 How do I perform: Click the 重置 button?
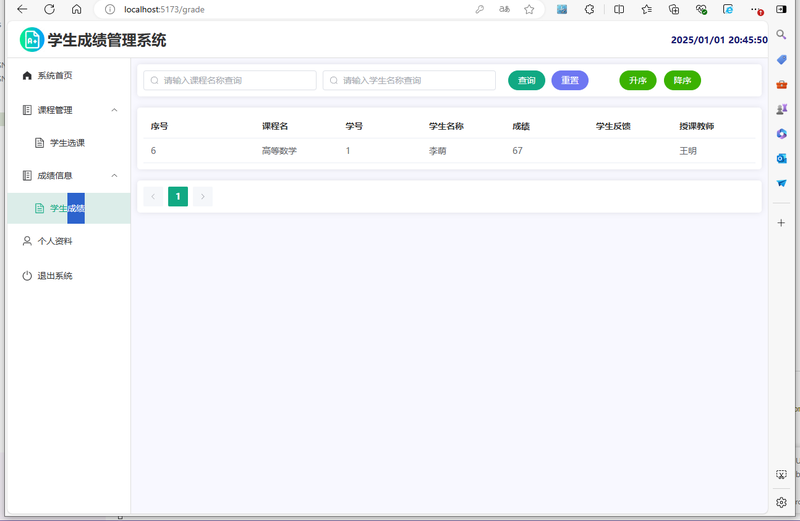point(570,81)
